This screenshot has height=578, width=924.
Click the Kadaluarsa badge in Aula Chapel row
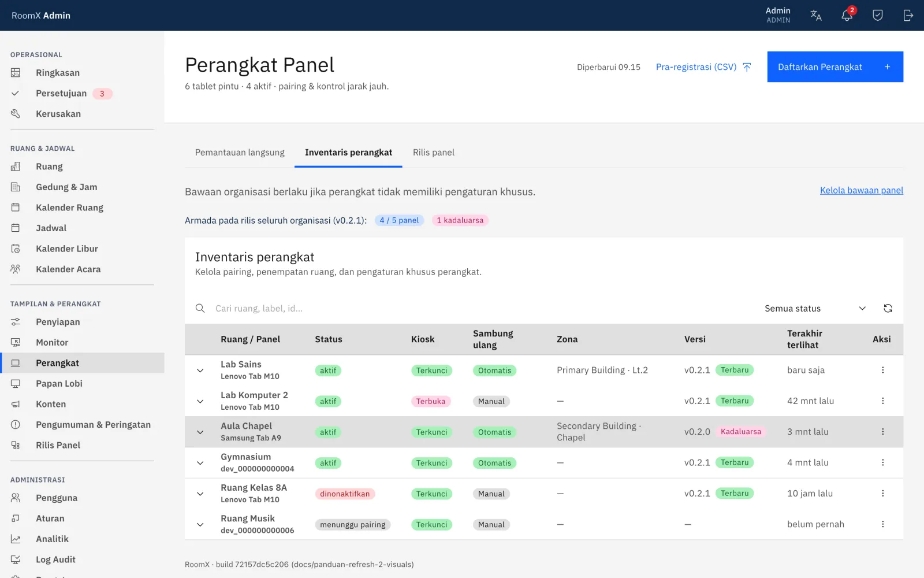pos(741,432)
